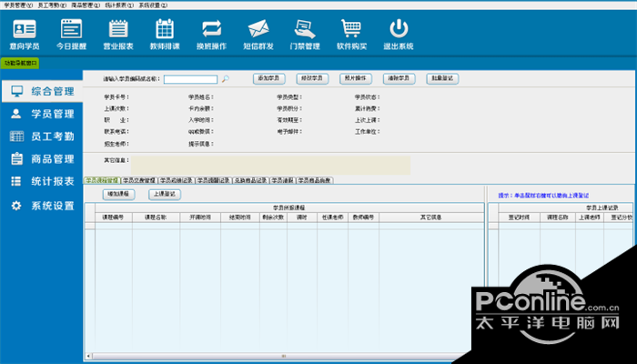Click the 其它信息 beige text area

tap(270, 166)
